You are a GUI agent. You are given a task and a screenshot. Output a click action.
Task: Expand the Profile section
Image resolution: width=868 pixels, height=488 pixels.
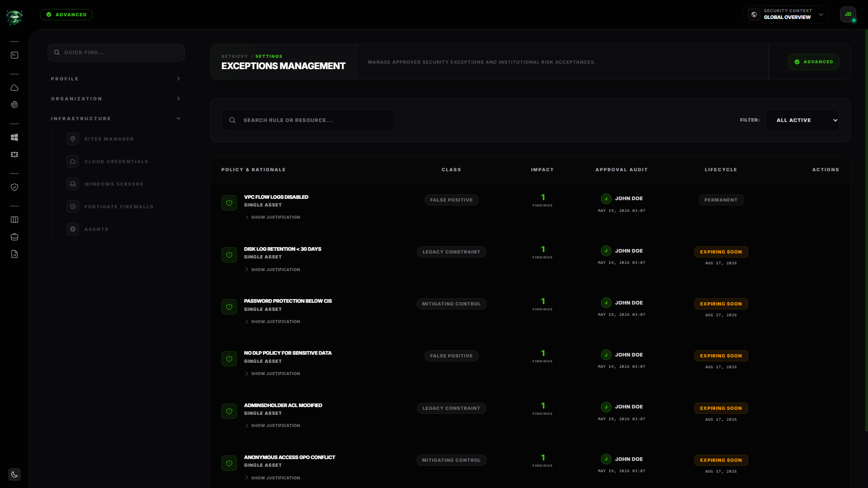pyautogui.click(x=116, y=79)
